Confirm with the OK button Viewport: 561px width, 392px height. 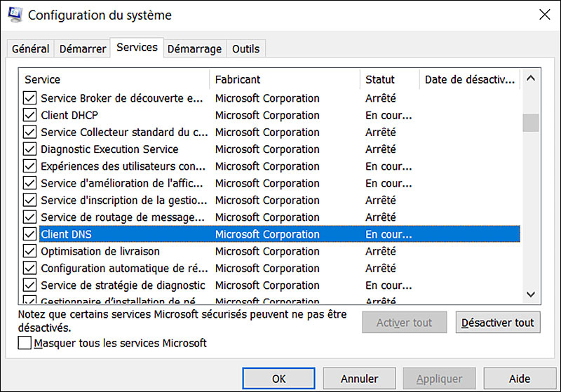(278, 379)
